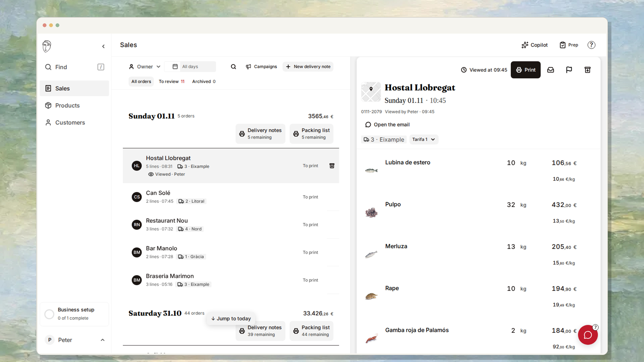The height and width of the screenshot is (362, 644).
Task: Open Find search in sidebar
Action: click(74, 67)
